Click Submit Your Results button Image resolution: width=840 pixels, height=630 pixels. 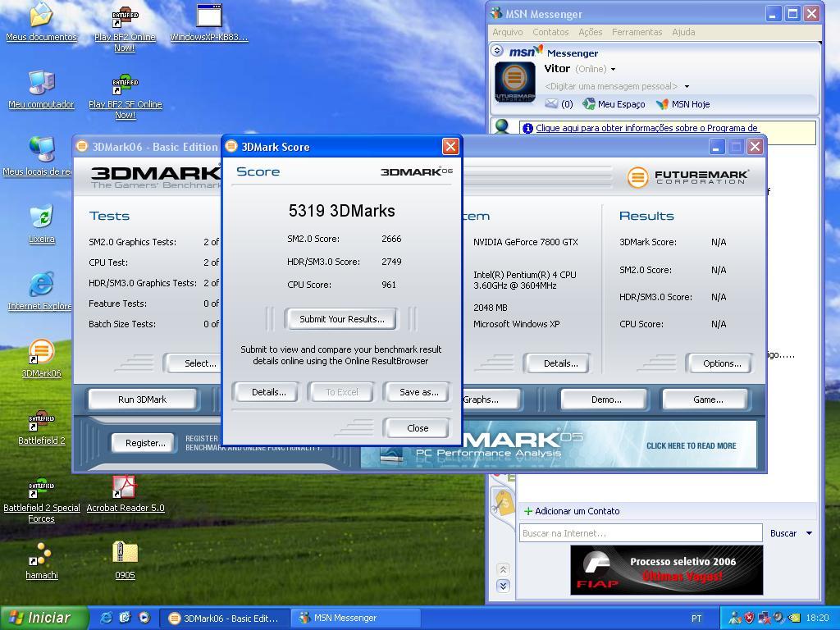pyautogui.click(x=342, y=319)
